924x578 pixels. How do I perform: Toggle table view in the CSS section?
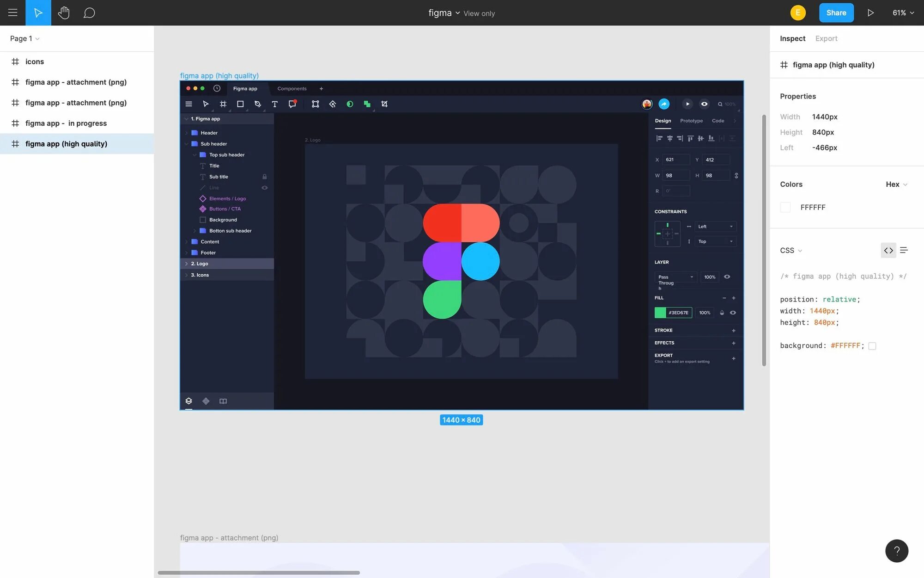pyautogui.click(x=904, y=250)
